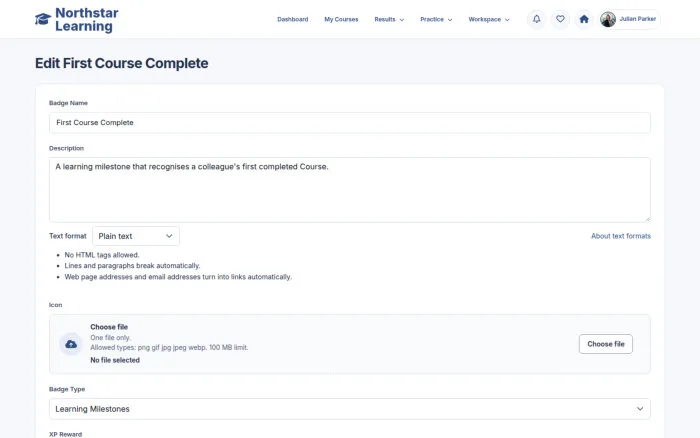Image resolution: width=700 pixels, height=438 pixels.
Task: Open the Dashboard menu item
Action: [x=292, y=19]
